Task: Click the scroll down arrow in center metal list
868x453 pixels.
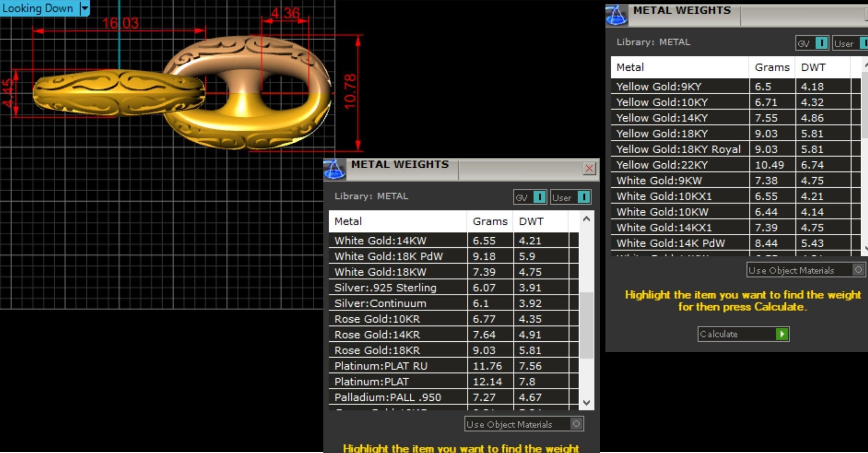Action: 587,402
